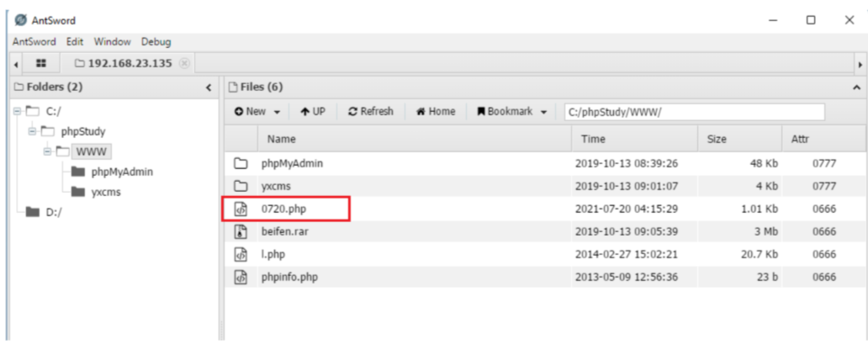Click time 2021-07-20 04:15:29

(x=627, y=209)
